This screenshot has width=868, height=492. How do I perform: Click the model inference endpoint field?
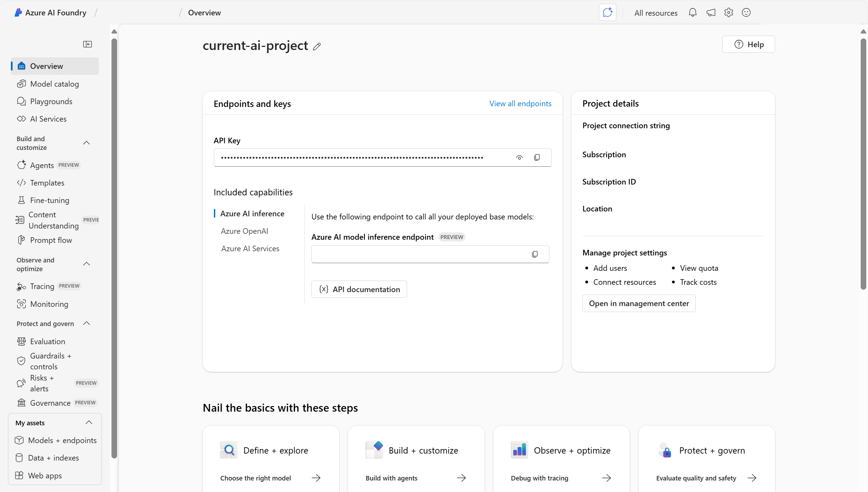430,254
